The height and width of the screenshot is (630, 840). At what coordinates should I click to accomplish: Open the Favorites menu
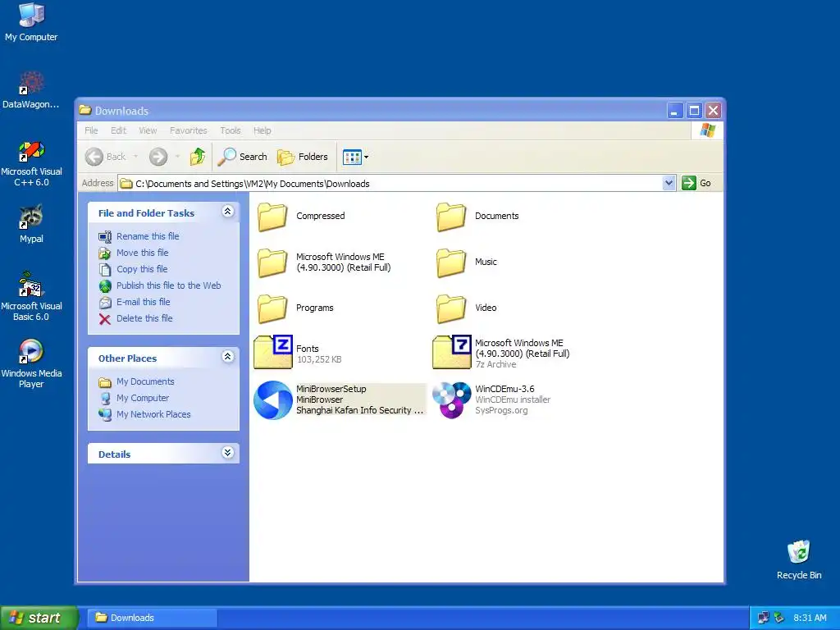[x=188, y=130]
